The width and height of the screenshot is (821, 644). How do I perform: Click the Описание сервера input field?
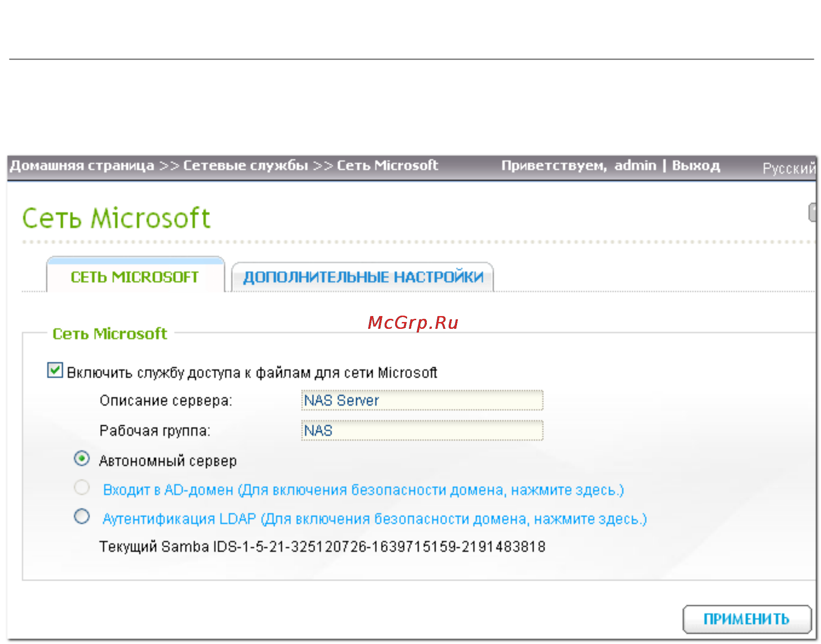[x=422, y=401]
